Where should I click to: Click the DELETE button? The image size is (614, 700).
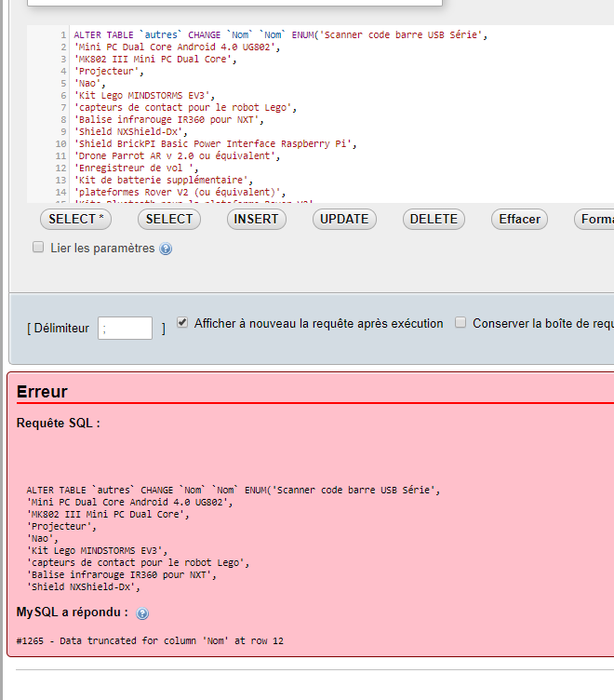click(434, 219)
